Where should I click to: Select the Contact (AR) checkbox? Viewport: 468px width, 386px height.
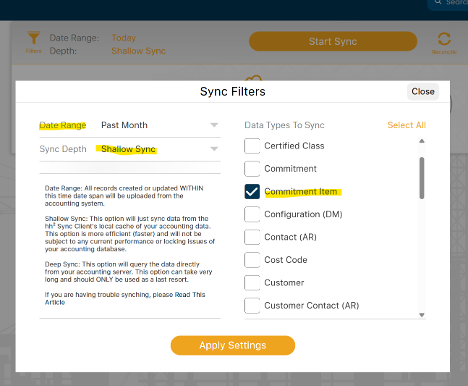coord(252,237)
